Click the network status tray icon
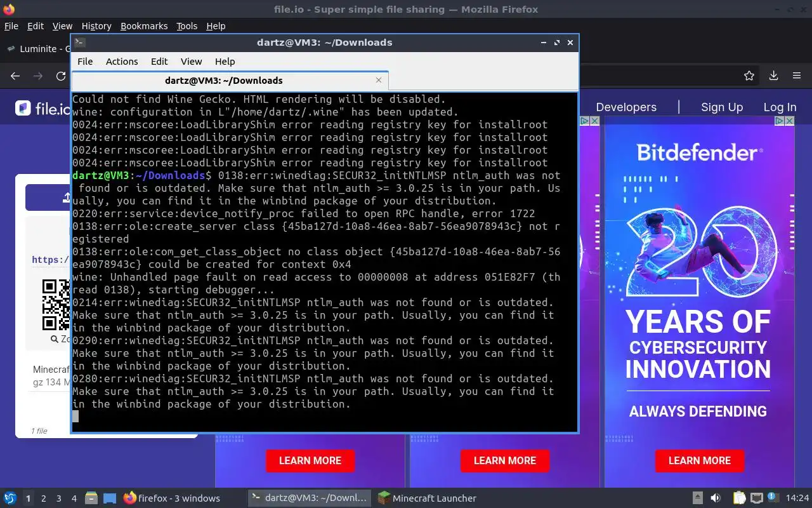 coord(756,498)
